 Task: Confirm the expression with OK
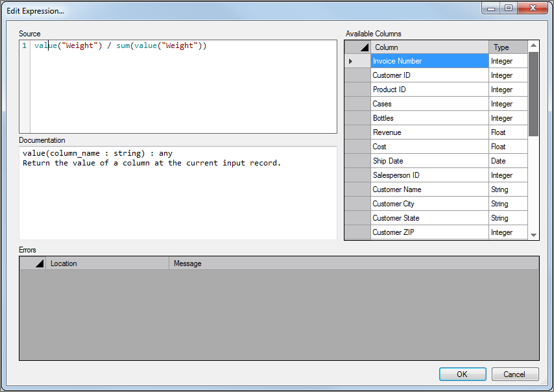(x=462, y=374)
